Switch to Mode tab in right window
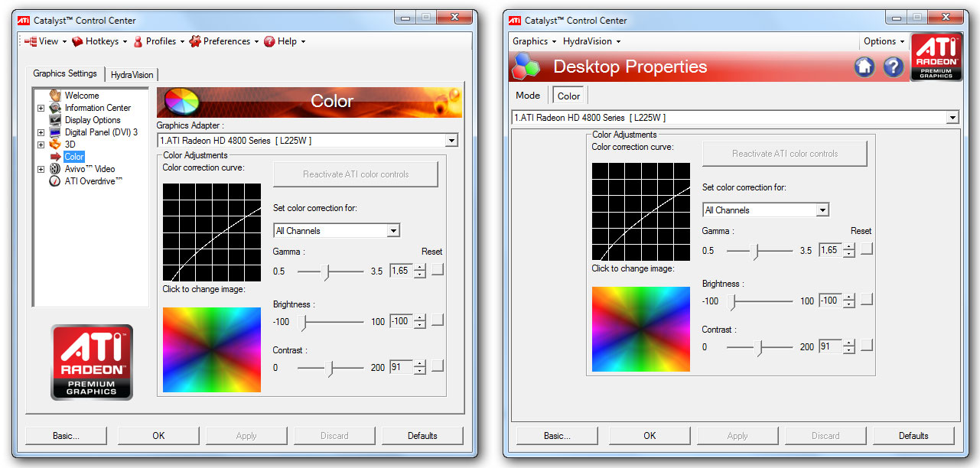Image resolution: width=980 pixels, height=468 pixels. 528,96
